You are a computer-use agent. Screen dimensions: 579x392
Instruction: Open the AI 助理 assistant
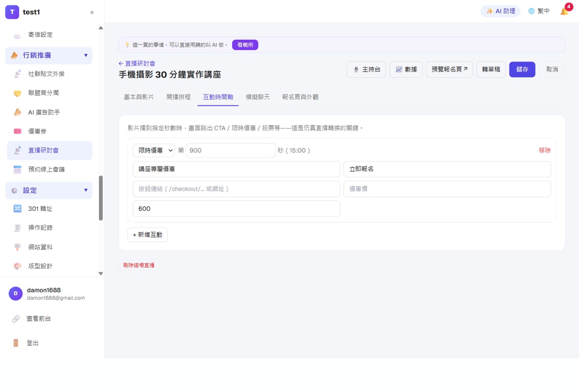click(x=501, y=11)
